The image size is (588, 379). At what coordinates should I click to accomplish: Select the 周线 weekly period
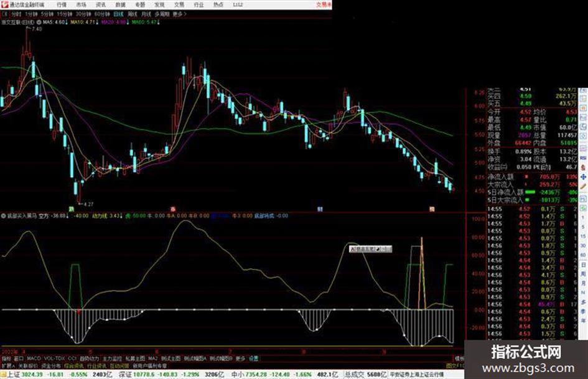click(x=133, y=14)
